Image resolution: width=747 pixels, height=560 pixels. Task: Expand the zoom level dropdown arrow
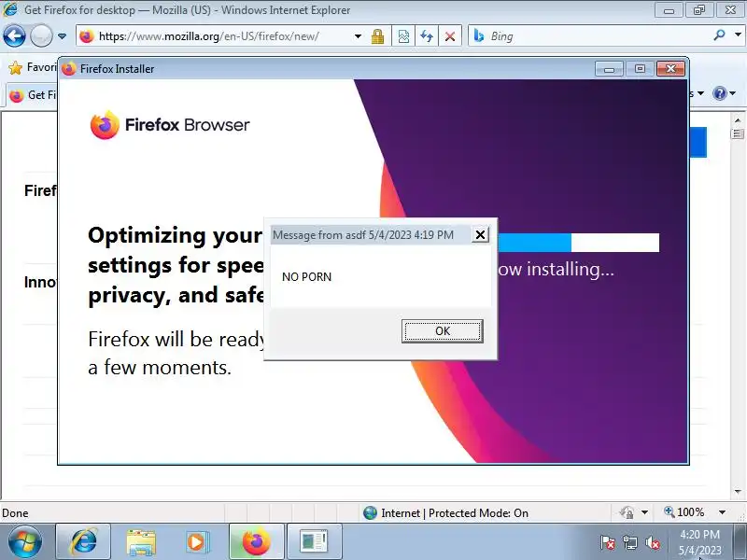(x=722, y=512)
